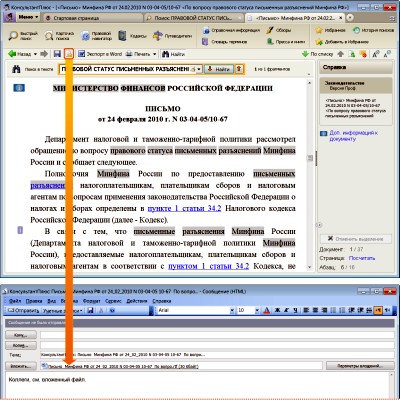Image resolution: width=400 pixels, height=400 pixels.
Task: Expand the Arial font dropdown
Action: [232, 310]
